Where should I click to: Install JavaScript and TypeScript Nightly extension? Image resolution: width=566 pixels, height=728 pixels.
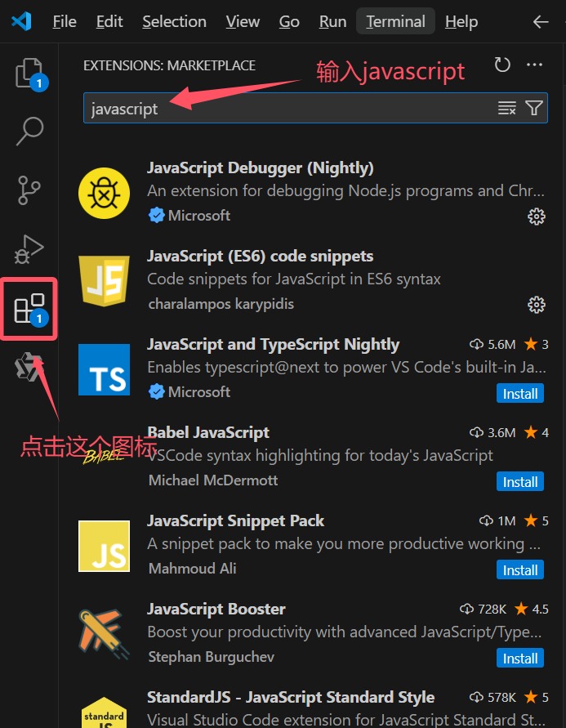click(520, 394)
